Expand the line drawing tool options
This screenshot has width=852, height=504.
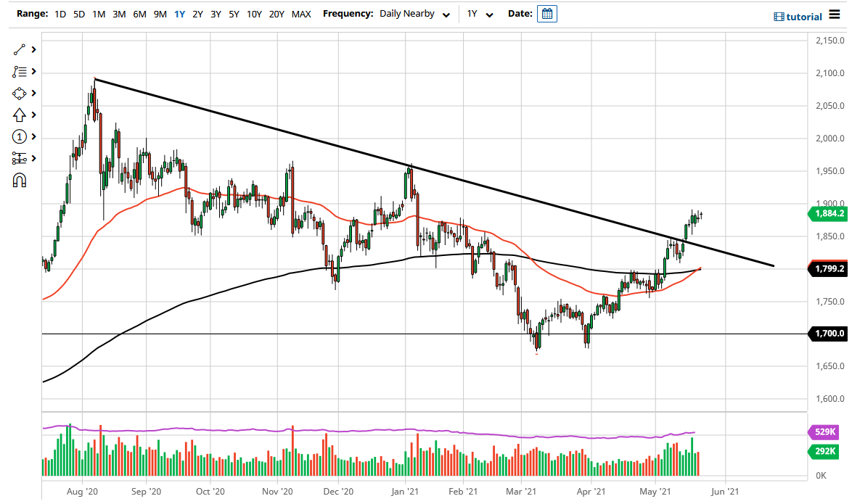coord(33,49)
